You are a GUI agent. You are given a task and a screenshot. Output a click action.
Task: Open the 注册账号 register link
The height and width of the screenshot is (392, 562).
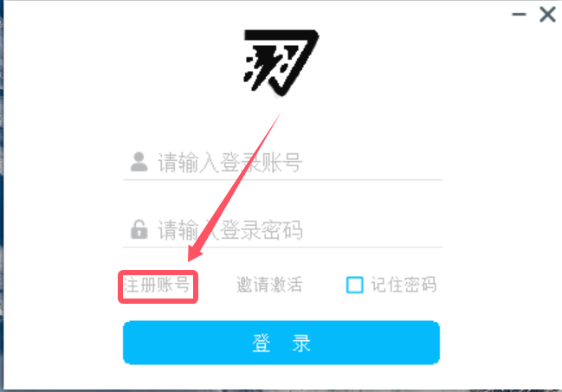pyautogui.click(x=156, y=286)
